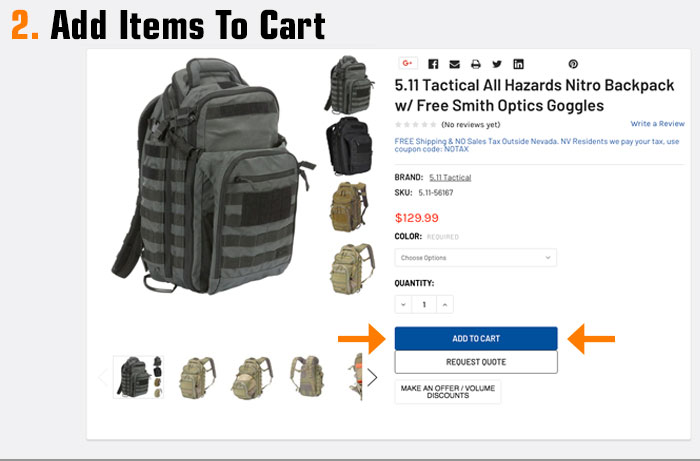Viewport: 700px width, 461px height.
Task: Open the 5.11 Tactical brand link
Action: pos(450,178)
